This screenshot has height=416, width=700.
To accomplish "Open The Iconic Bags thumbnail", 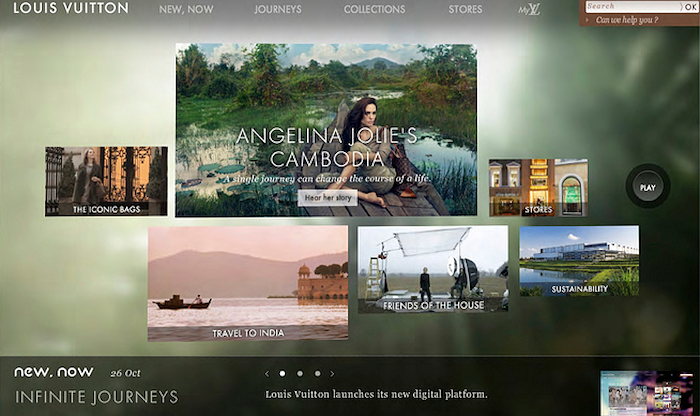I will (106, 181).
